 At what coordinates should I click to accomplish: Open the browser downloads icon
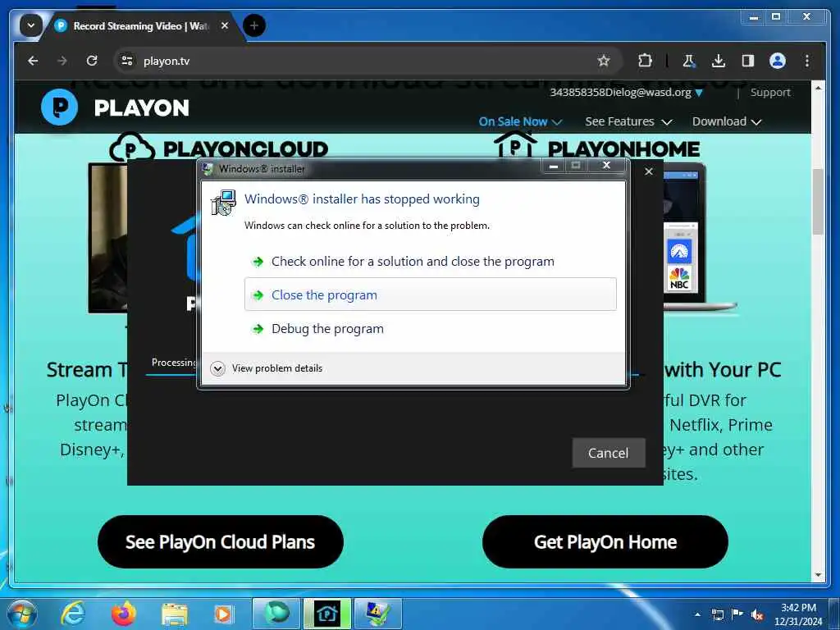pyautogui.click(x=719, y=61)
